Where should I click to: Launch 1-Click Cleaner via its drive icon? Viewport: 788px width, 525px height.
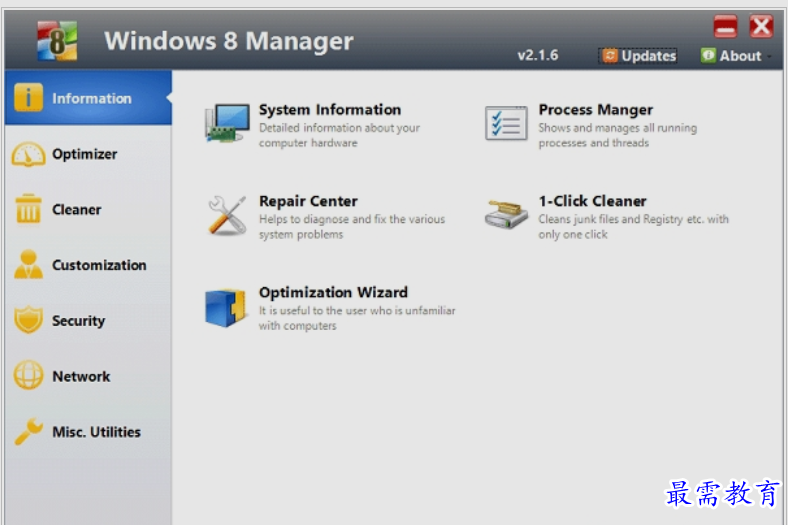tap(506, 215)
